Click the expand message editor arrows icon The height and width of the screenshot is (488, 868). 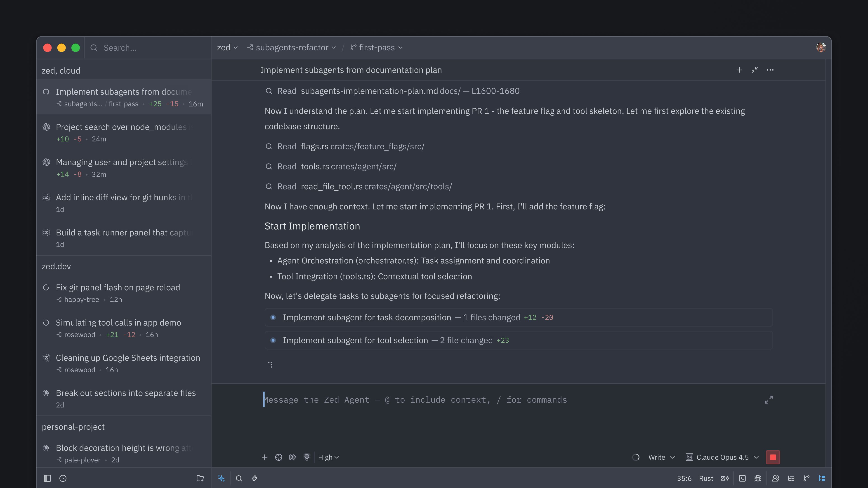(769, 400)
